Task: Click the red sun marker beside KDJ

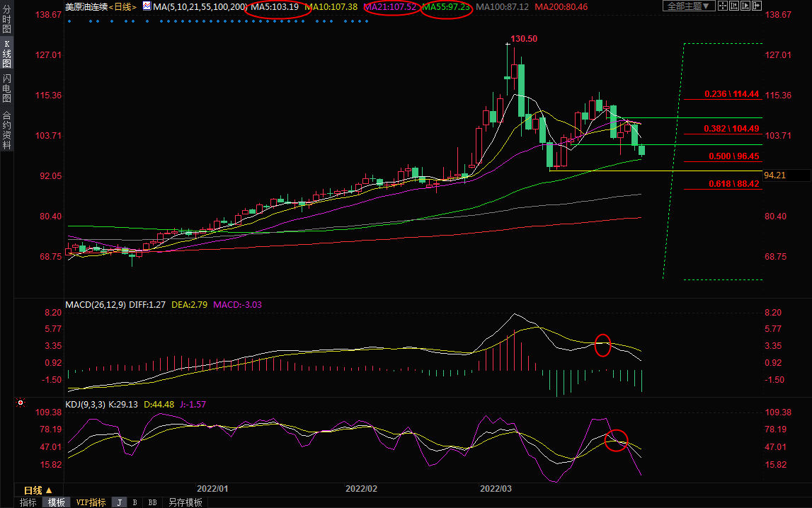Action: 21,403
